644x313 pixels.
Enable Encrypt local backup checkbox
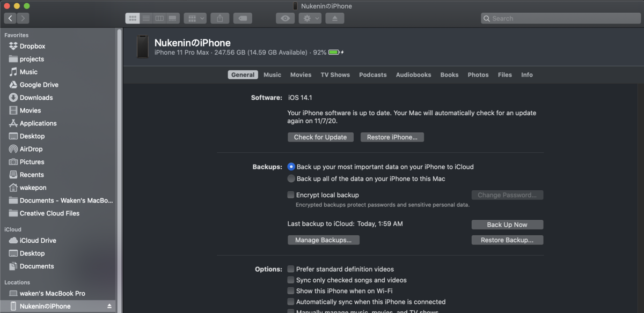click(x=291, y=195)
